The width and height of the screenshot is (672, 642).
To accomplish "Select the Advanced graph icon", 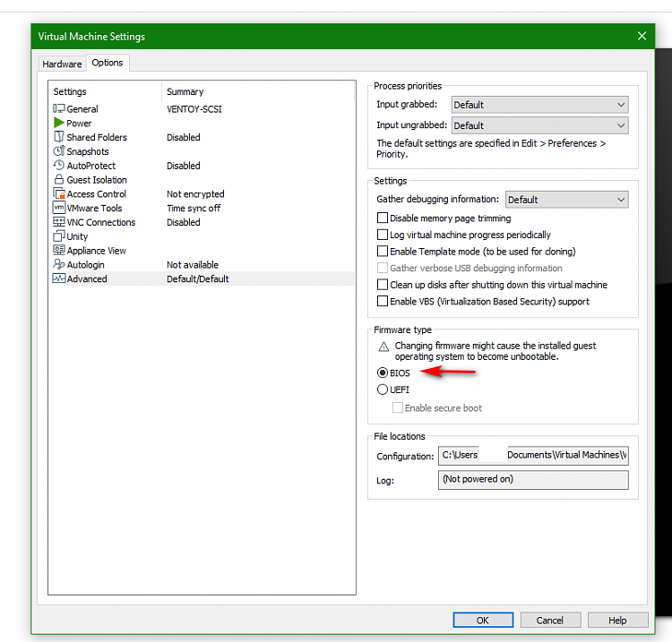I will 59,278.
